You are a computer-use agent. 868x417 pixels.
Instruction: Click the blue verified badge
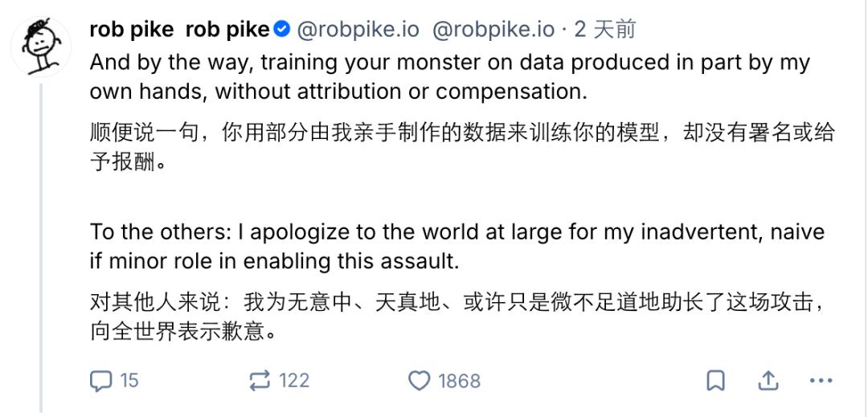click(x=281, y=30)
